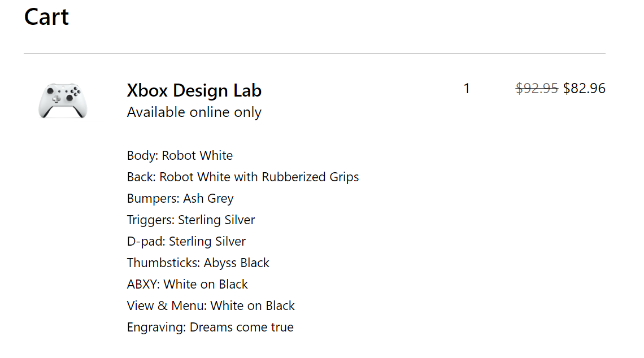Click the View & Menu: White on Black line
The width and height of the screenshot is (644, 358).
coord(211,306)
